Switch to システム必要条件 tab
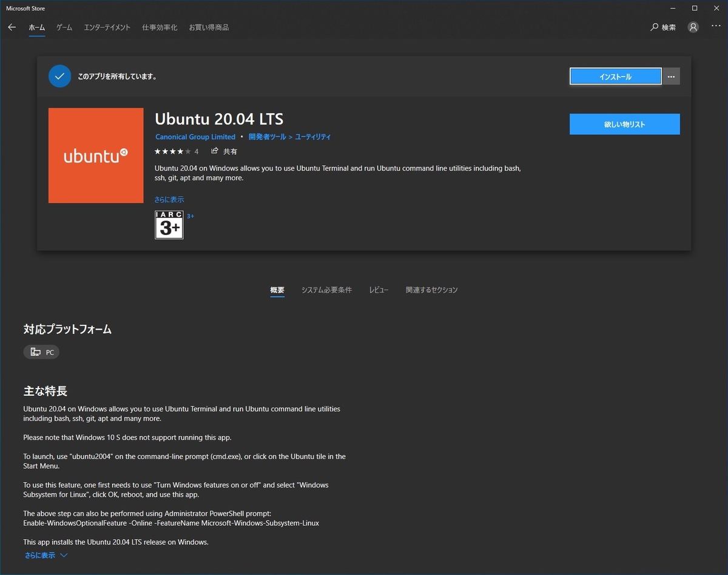 click(326, 290)
